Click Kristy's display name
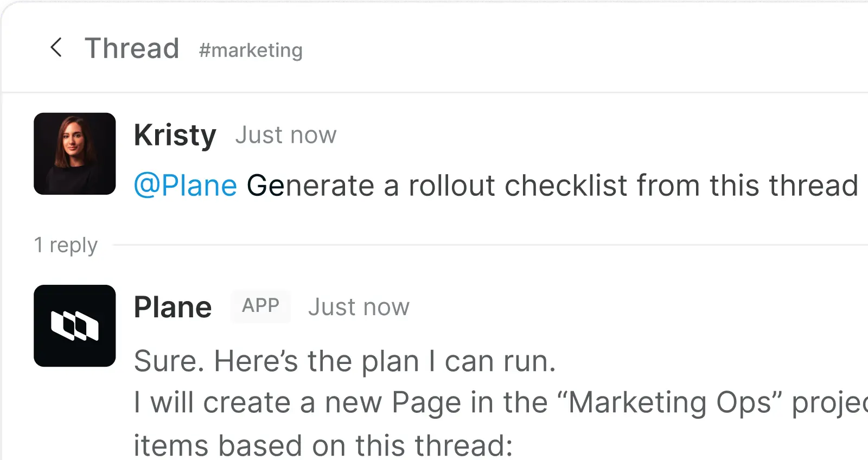This screenshot has width=868, height=460. [175, 135]
